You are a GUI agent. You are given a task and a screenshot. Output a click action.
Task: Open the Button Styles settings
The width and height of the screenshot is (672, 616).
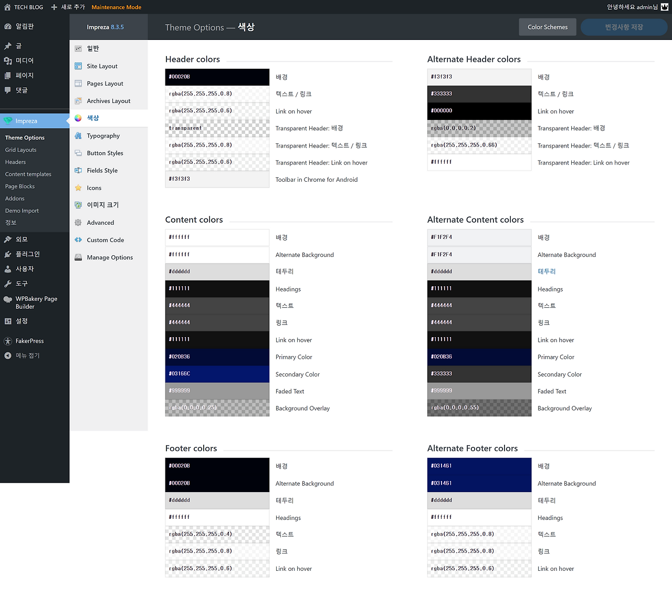[106, 153]
